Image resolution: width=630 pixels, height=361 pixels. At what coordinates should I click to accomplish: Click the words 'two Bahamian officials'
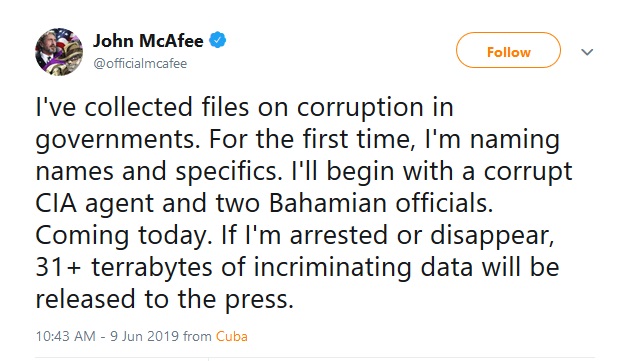[355, 203]
